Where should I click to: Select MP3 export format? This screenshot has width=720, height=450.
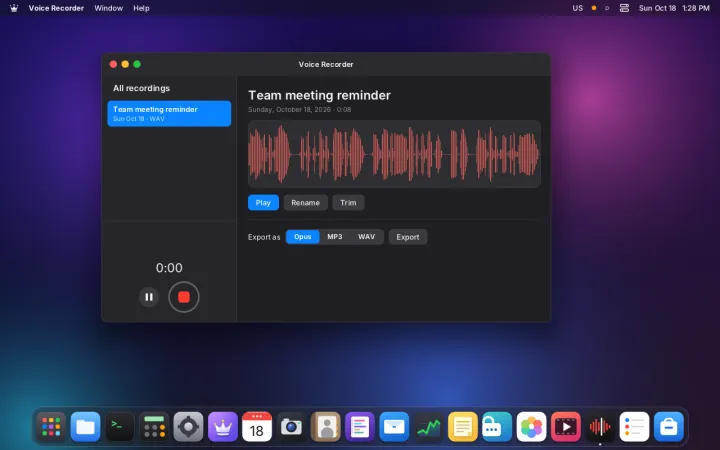(335, 237)
